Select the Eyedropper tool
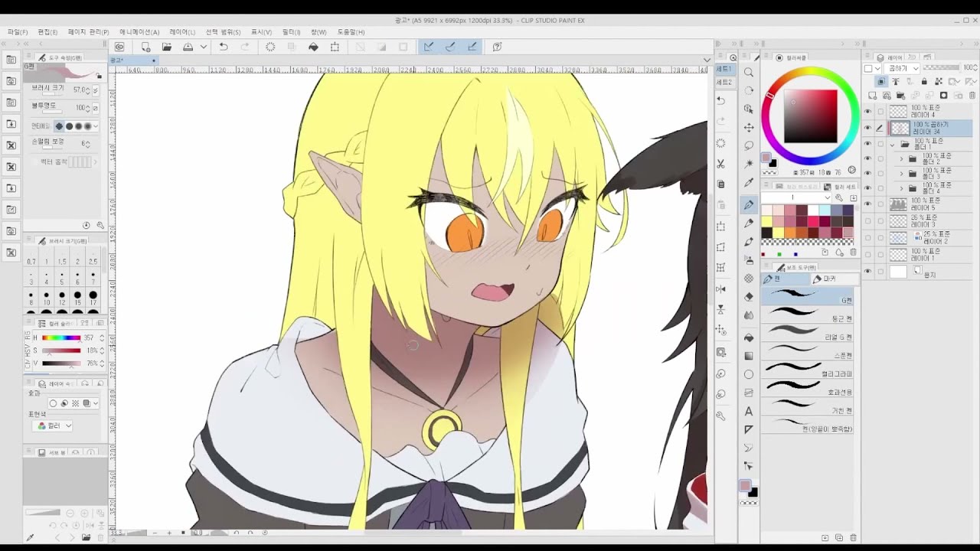 [x=749, y=183]
